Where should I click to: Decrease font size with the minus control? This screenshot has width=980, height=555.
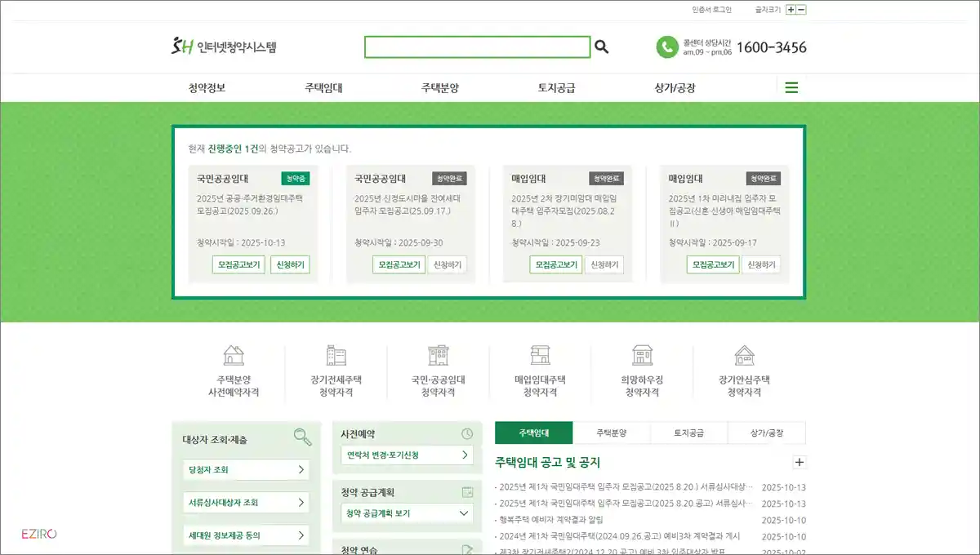tap(801, 8)
